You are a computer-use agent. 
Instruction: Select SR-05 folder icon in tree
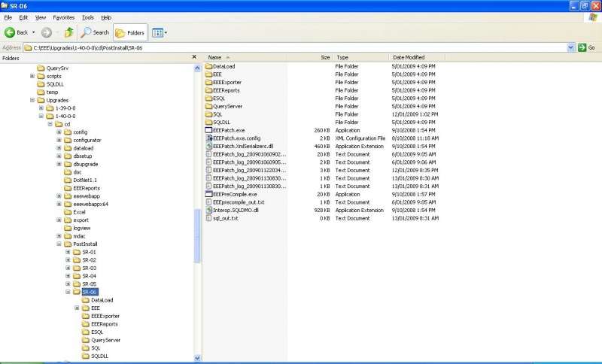click(77, 284)
